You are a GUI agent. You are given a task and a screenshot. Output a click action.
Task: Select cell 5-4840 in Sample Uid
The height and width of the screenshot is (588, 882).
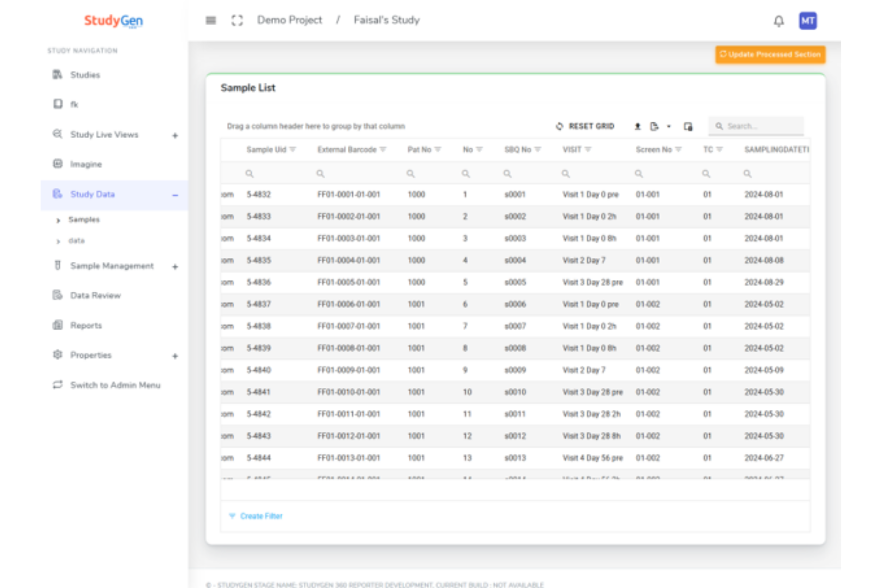click(x=259, y=370)
